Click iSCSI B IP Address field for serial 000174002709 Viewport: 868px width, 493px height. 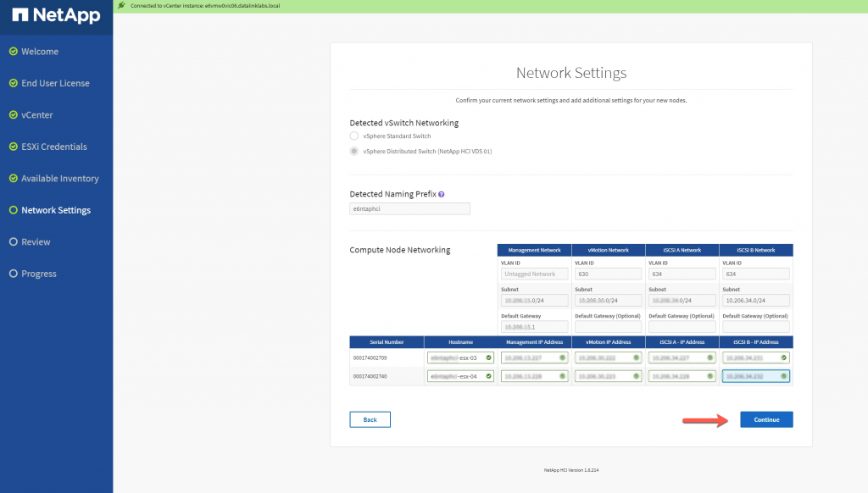point(755,358)
